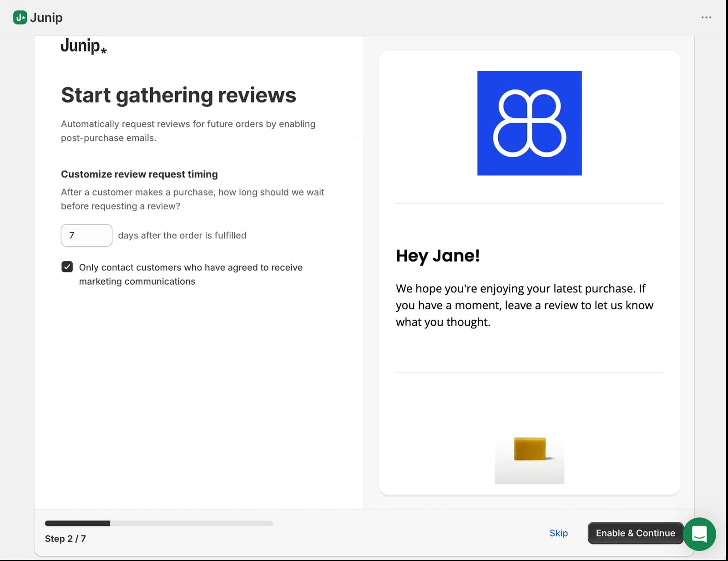
Task: Click the Junip wordmark logo
Action: point(84,46)
